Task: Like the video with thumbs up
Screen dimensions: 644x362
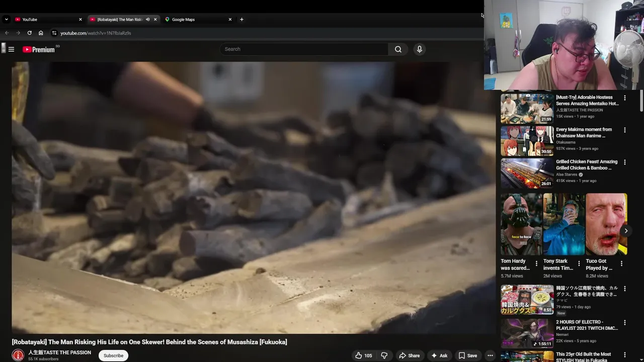Action: 364,355
